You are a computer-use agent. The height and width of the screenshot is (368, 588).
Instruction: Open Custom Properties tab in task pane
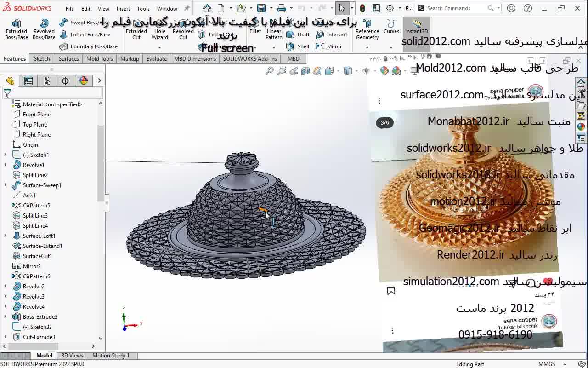pos(581,138)
